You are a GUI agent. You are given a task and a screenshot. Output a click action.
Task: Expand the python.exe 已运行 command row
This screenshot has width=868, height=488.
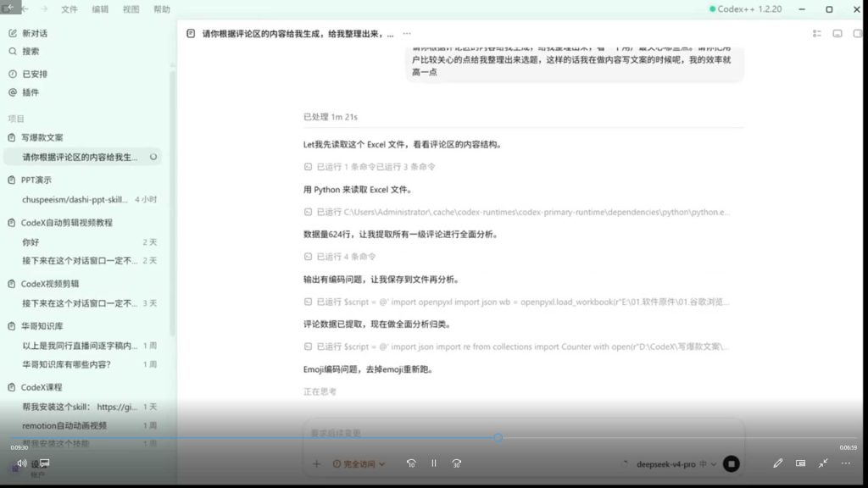pyautogui.click(x=516, y=212)
